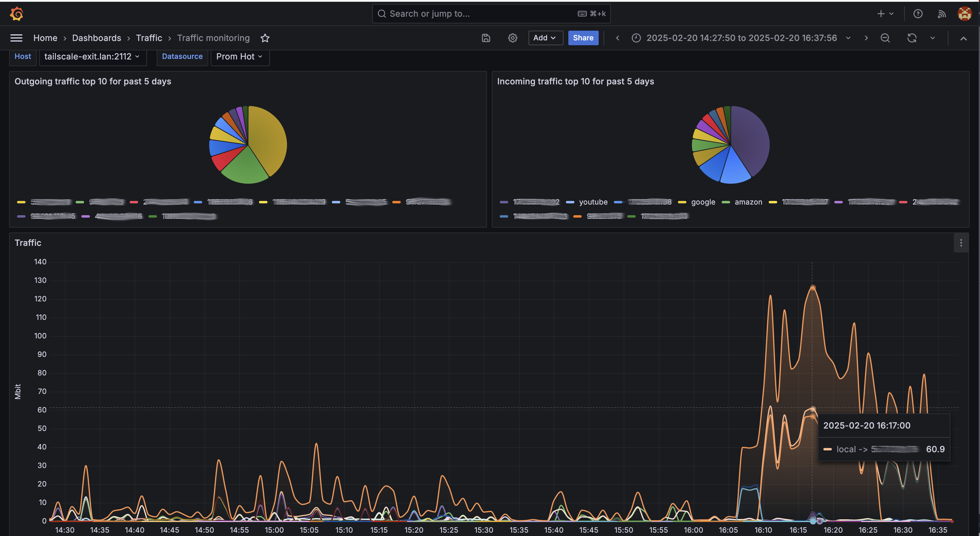980x536 pixels.
Task: Open dashboard settings gear
Action: pos(512,38)
